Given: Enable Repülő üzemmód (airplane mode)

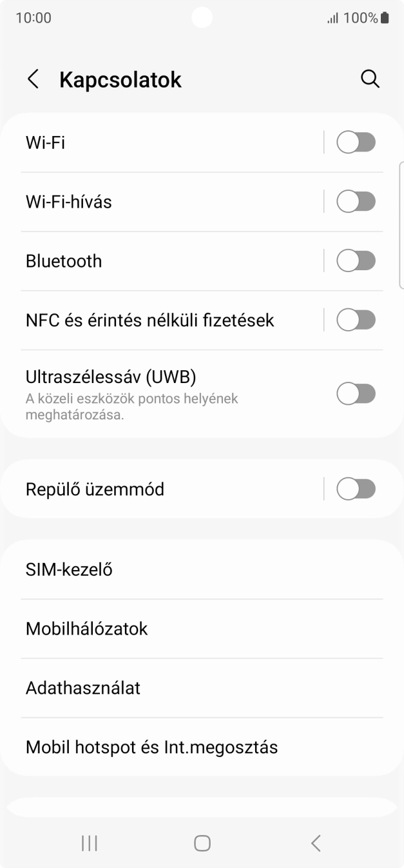Looking at the screenshot, I should (x=356, y=489).
